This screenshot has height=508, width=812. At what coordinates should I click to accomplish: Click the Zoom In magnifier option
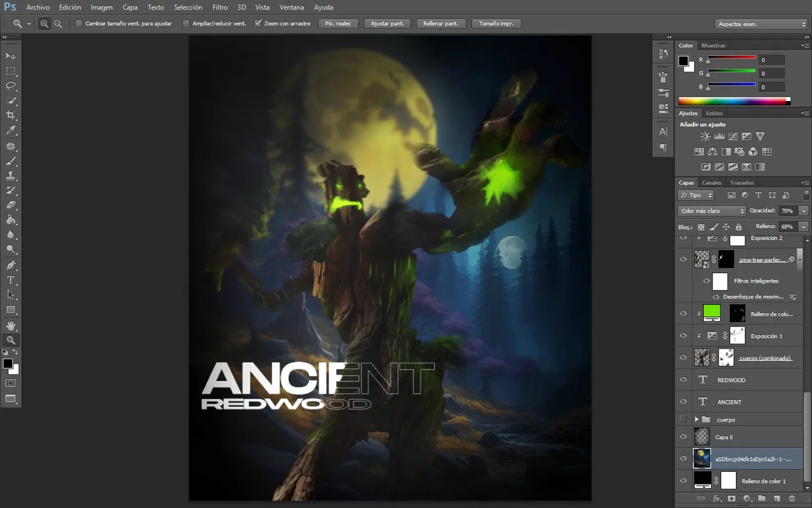tap(44, 23)
